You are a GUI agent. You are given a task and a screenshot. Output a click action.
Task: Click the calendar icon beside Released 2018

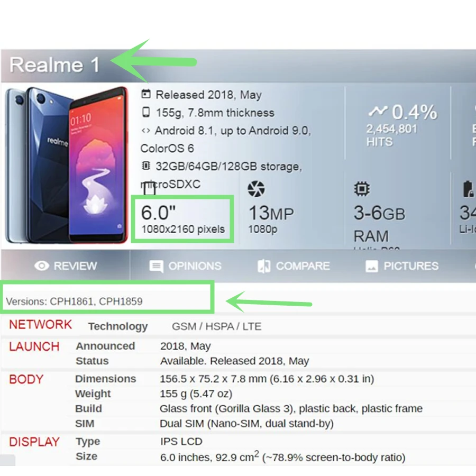click(146, 94)
